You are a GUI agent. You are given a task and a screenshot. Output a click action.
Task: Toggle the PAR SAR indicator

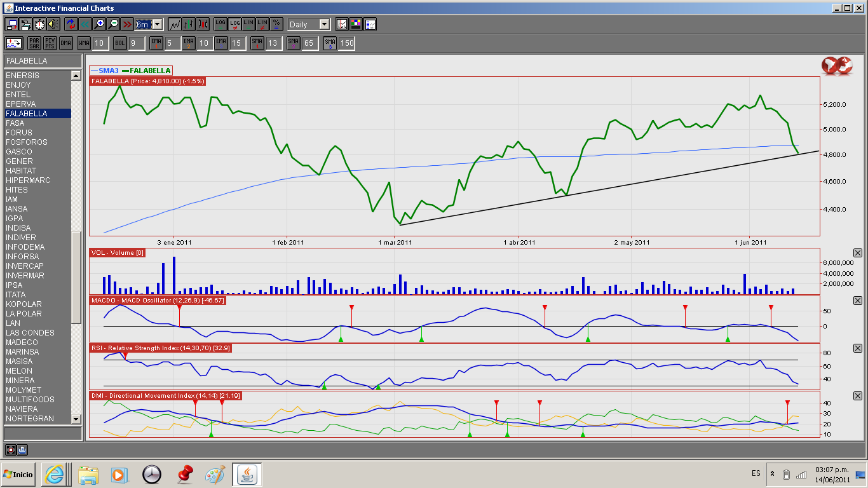click(34, 43)
